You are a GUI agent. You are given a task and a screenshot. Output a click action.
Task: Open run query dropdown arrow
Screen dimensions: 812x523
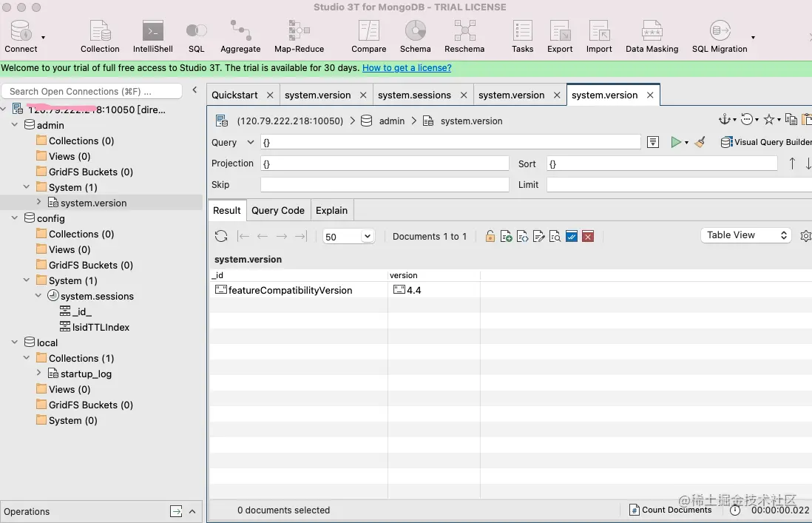(687, 142)
